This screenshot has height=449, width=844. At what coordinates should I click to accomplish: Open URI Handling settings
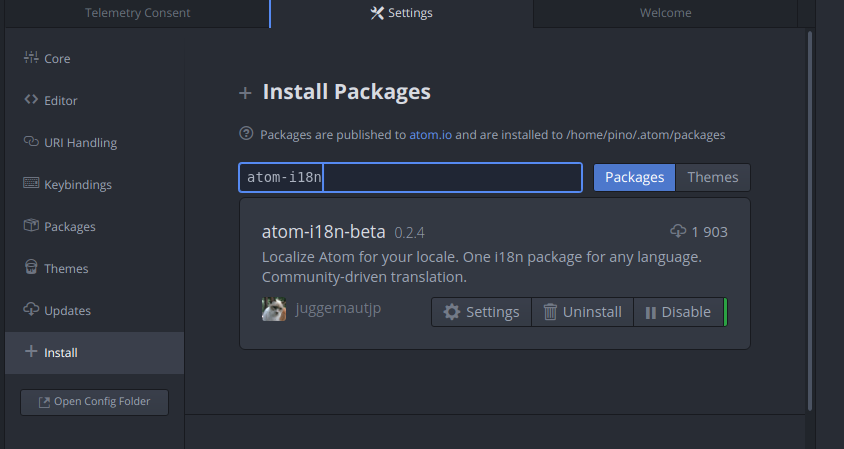point(95,143)
